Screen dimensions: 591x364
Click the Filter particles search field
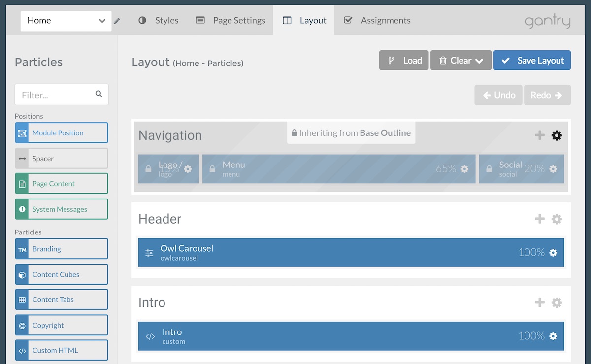point(57,95)
